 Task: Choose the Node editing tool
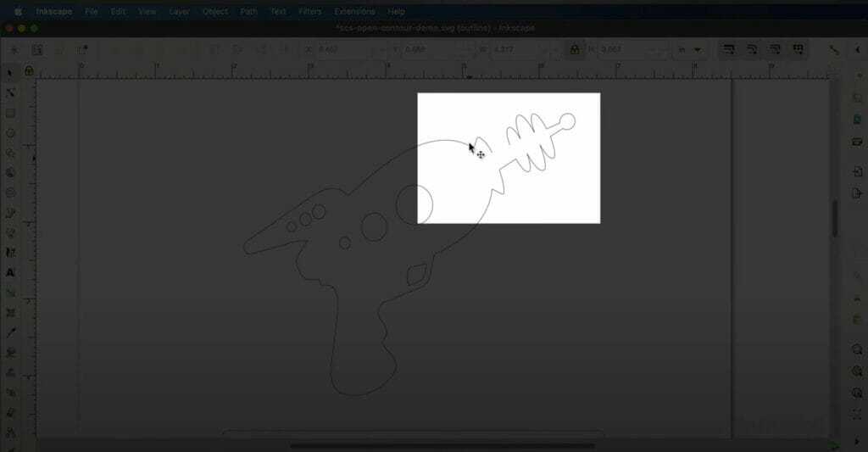coord(10,92)
